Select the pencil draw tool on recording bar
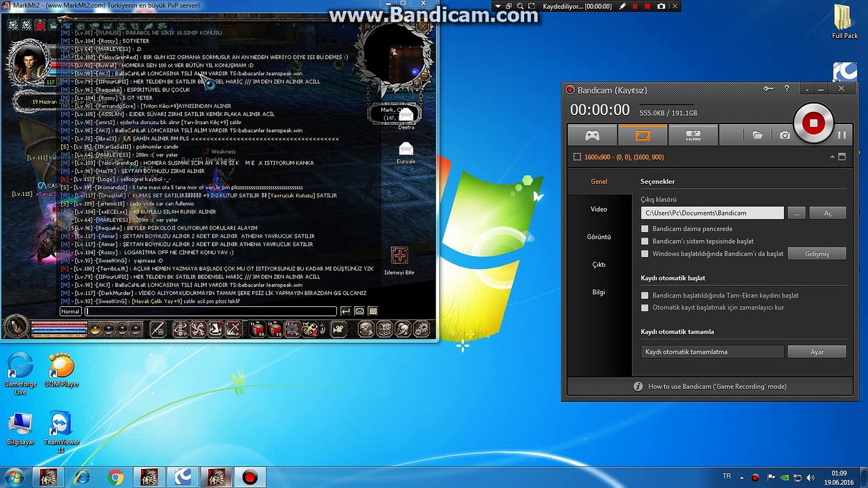868x488 pixels. click(x=623, y=6)
